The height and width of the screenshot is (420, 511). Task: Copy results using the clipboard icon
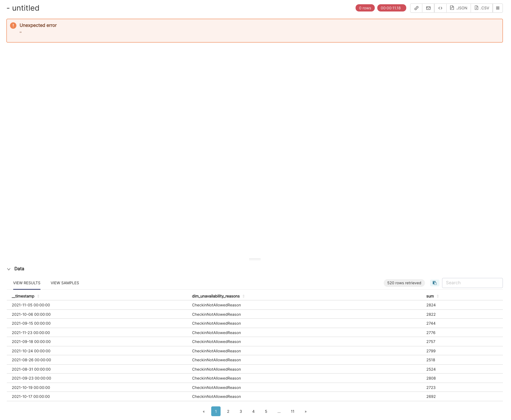tap(435, 283)
